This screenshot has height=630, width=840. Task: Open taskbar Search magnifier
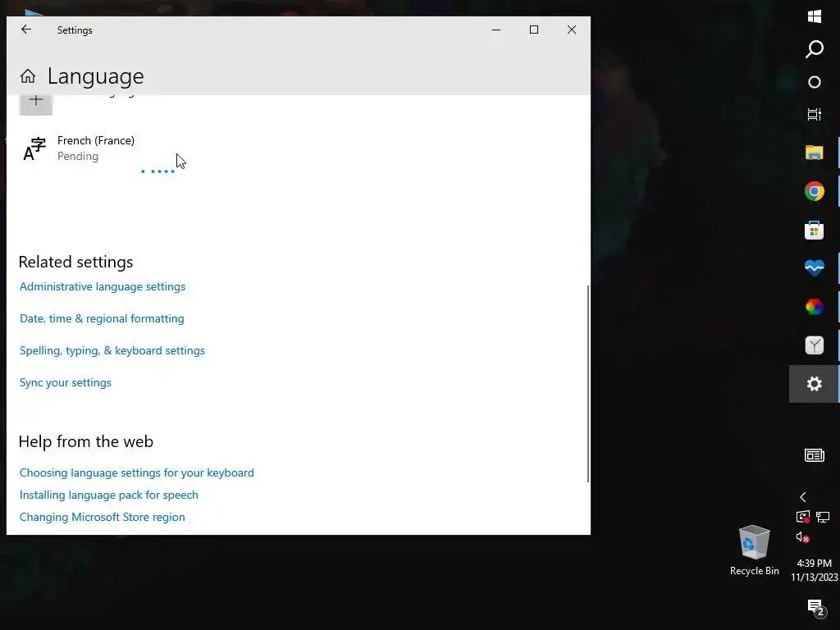tap(815, 49)
